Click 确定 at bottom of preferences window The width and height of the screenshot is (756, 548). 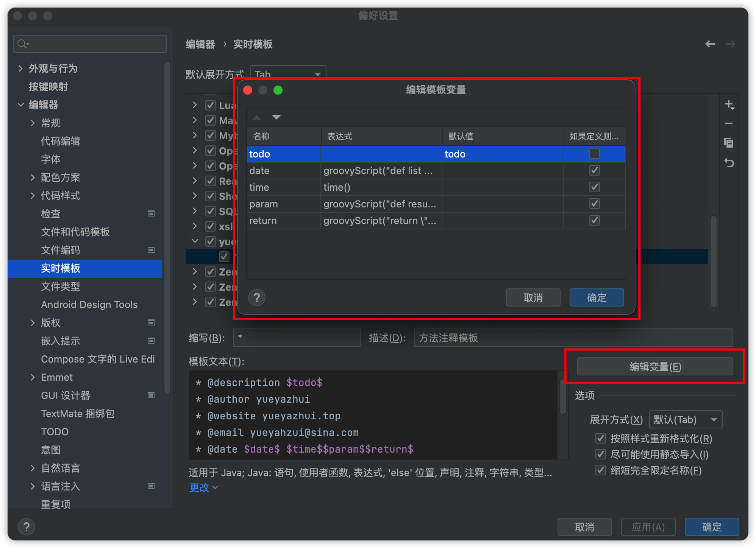click(712, 527)
